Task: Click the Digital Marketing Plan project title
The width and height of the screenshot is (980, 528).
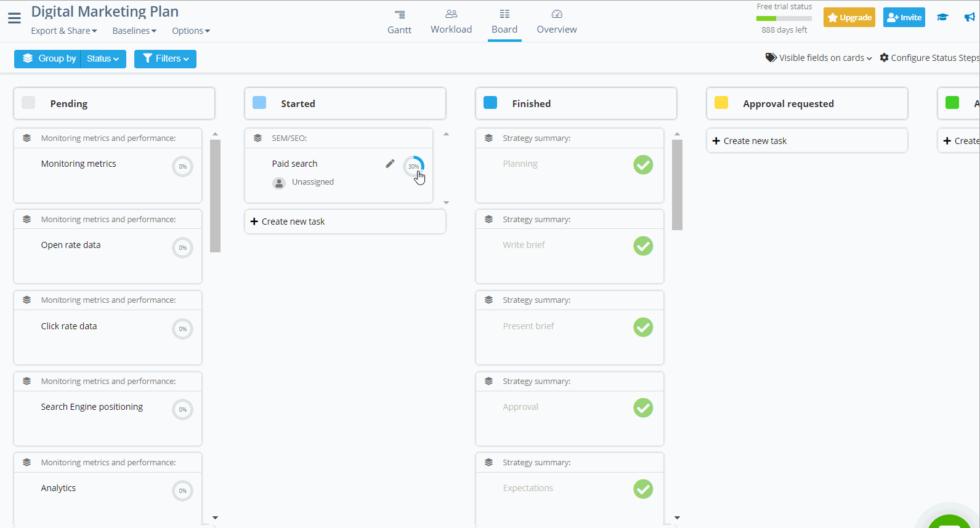Action: [105, 12]
